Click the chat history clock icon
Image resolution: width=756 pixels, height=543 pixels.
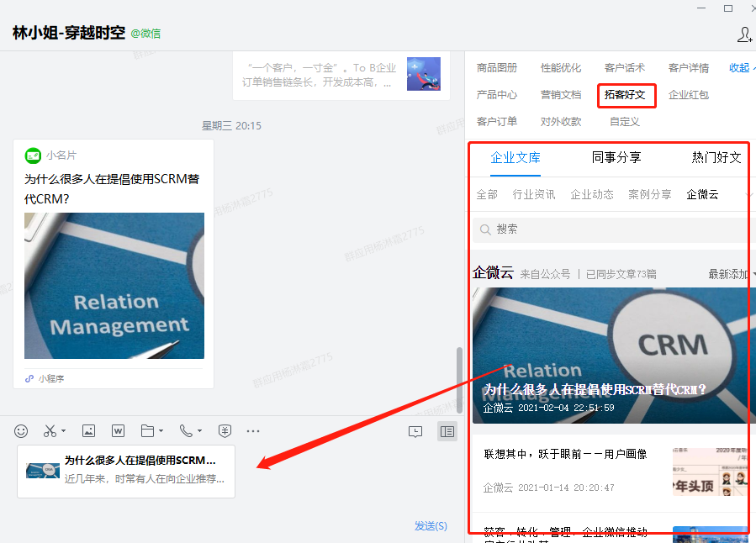tap(415, 431)
